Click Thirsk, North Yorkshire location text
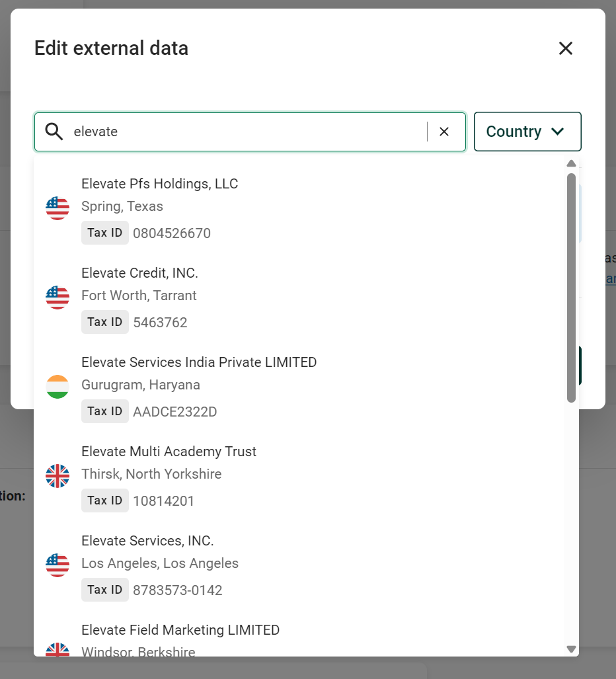 151,474
